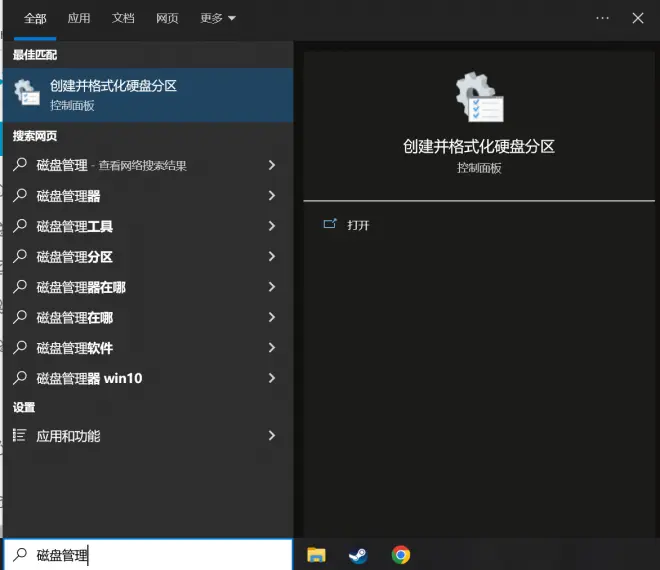Click the control panel icon in best match
660x570 pixels.
pyautogui.click(x=27, y=93)
